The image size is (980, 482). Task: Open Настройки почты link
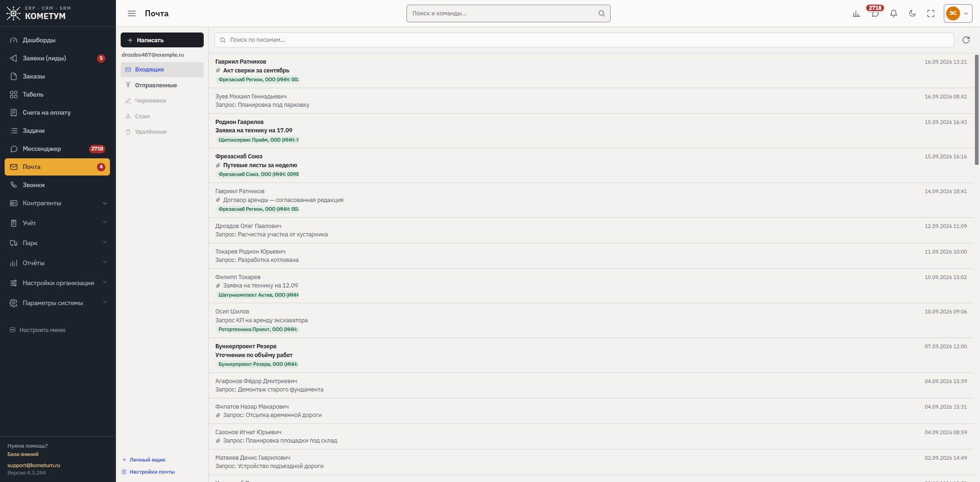(148, 472)
